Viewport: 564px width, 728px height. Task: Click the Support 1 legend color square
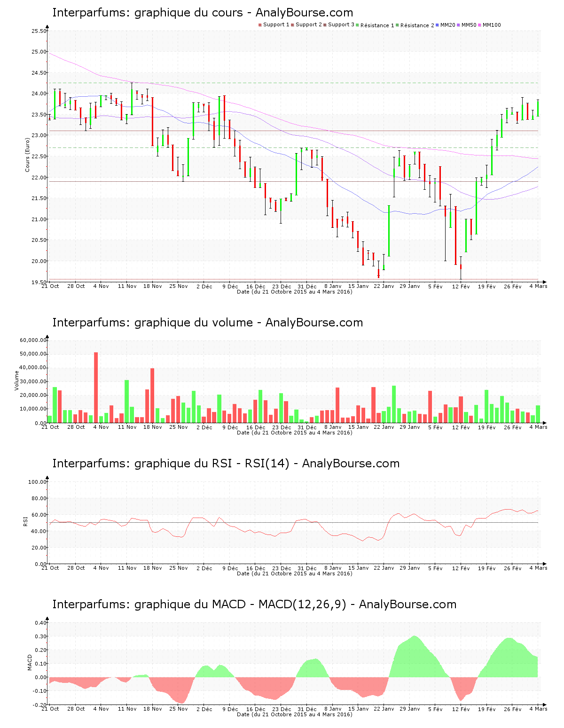260,25
